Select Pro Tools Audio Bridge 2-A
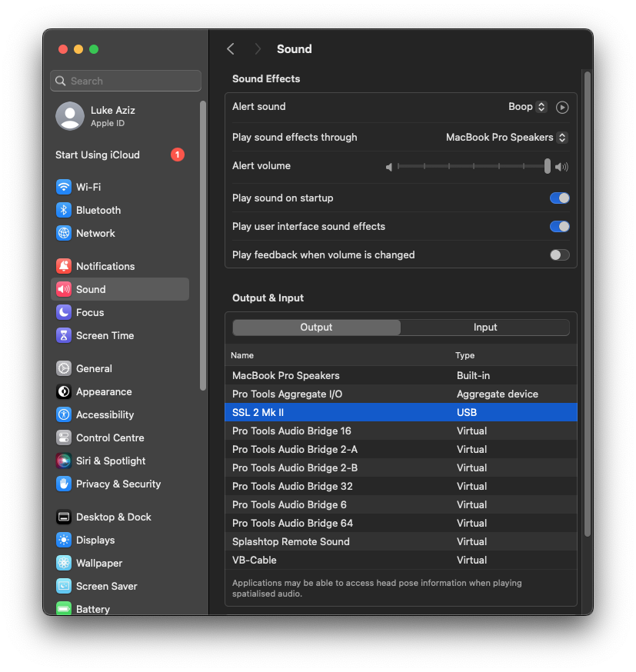Viewport: 636px width, 672px height. coord(401,449)
